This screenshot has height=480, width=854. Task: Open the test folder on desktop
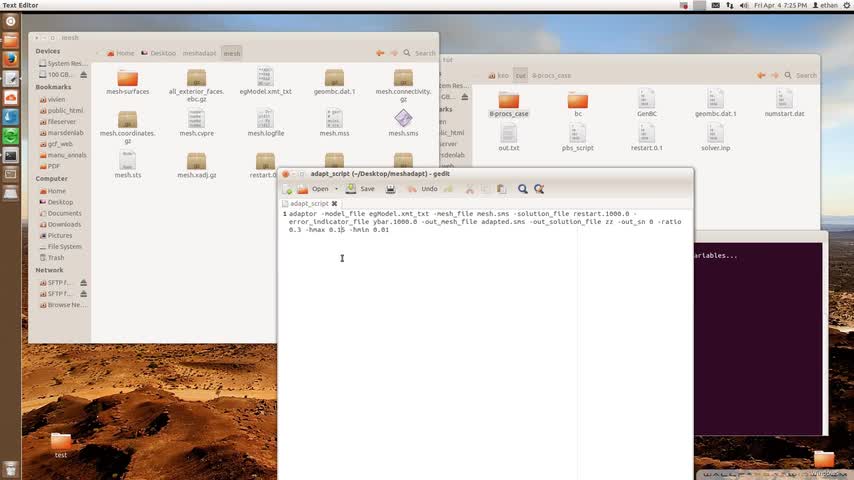click(x=61, y=446)
